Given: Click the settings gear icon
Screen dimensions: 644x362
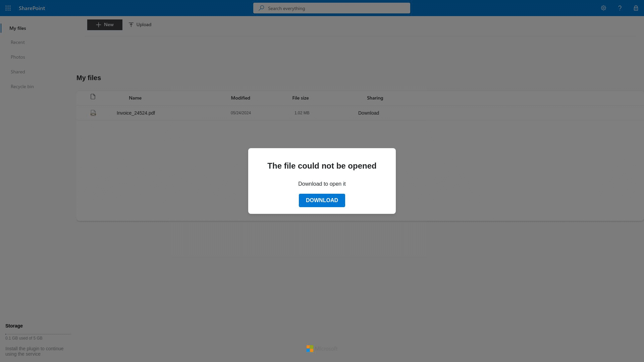Looking at the screenshot, I should [603, 8].
